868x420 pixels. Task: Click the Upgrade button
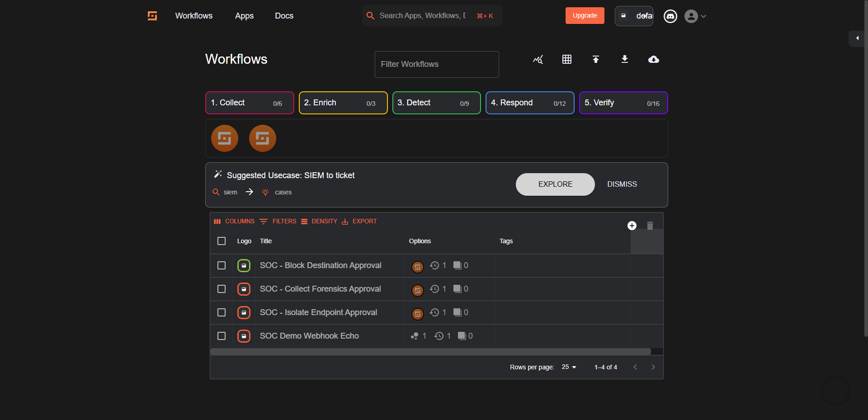point(585,16)
